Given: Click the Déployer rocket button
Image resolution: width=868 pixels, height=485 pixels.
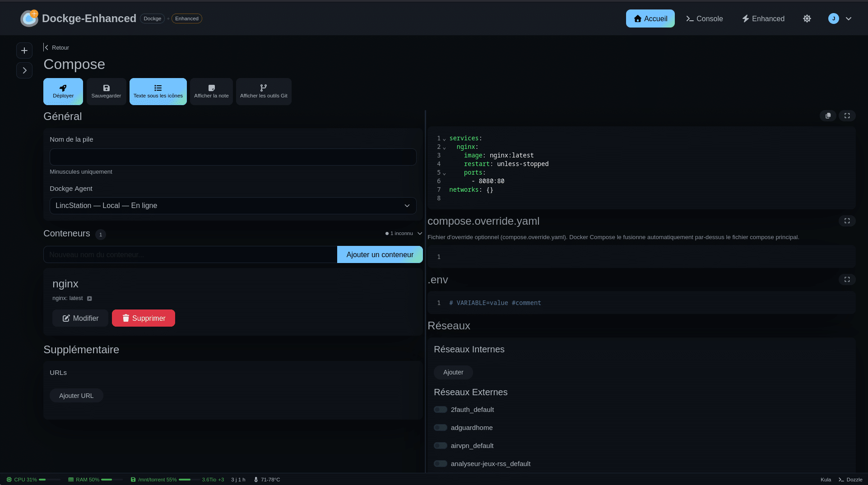Looking at the screenshot, I should [63, 92].
